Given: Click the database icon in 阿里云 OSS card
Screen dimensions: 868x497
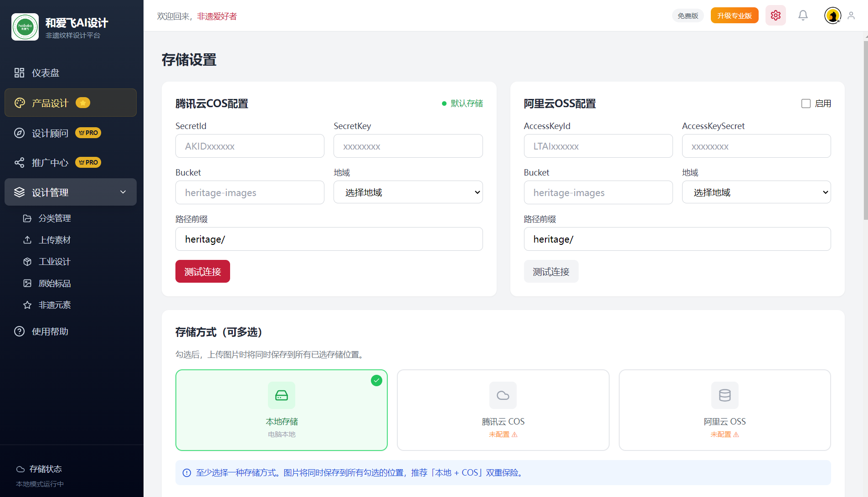Looking at the screenshot, I should coord(725,395).
